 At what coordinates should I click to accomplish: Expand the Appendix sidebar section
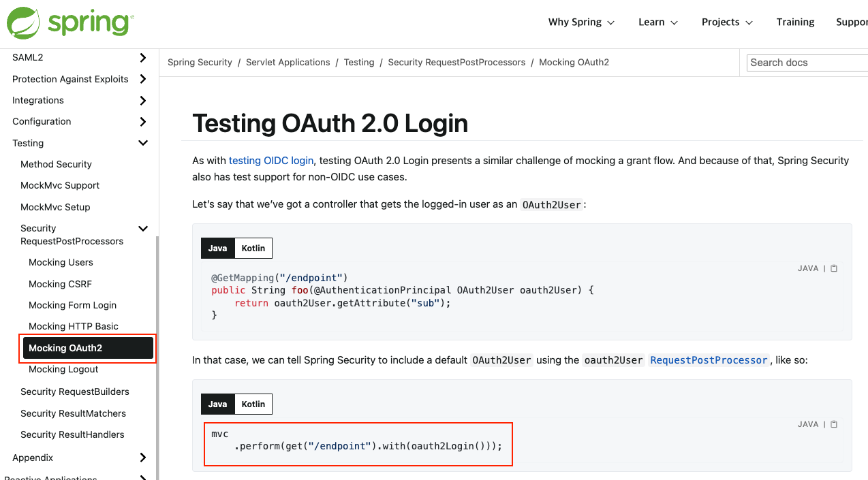tap(143, 458)
